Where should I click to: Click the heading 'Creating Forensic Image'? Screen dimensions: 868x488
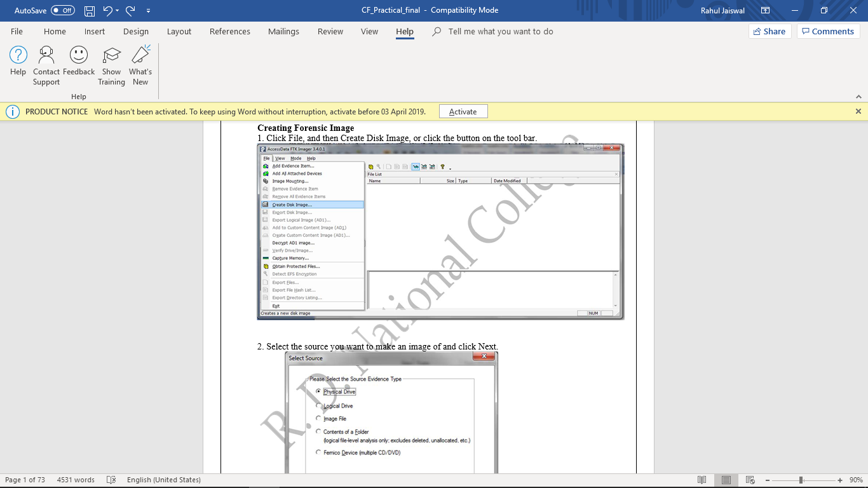click(x=306, y=128)
